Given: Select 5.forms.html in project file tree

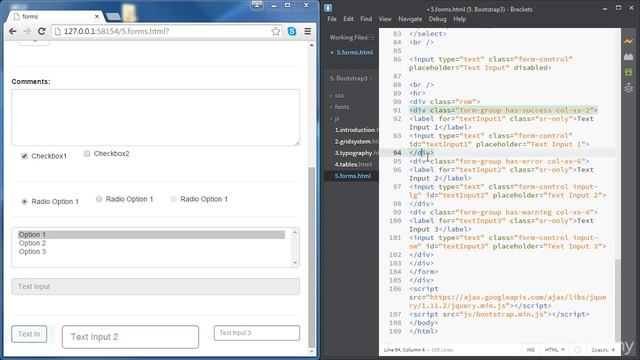Looking at the screenshot, I should click(x=353, y=176).
